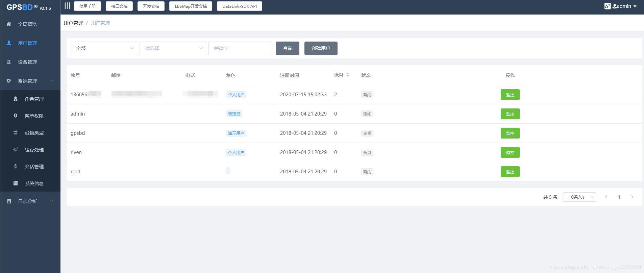Expand the 日志分析 submenu chevron
This screenshot has width=644, height=273.
52,201
